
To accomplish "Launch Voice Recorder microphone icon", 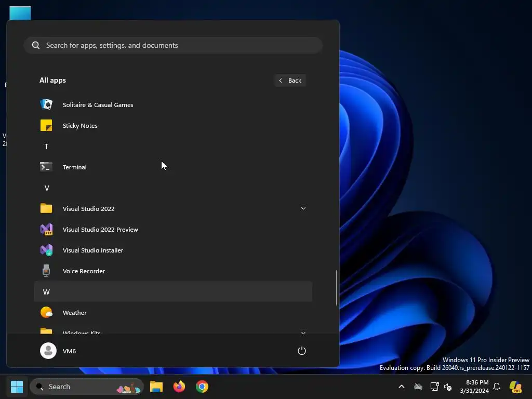I will [x=46, y=271].
